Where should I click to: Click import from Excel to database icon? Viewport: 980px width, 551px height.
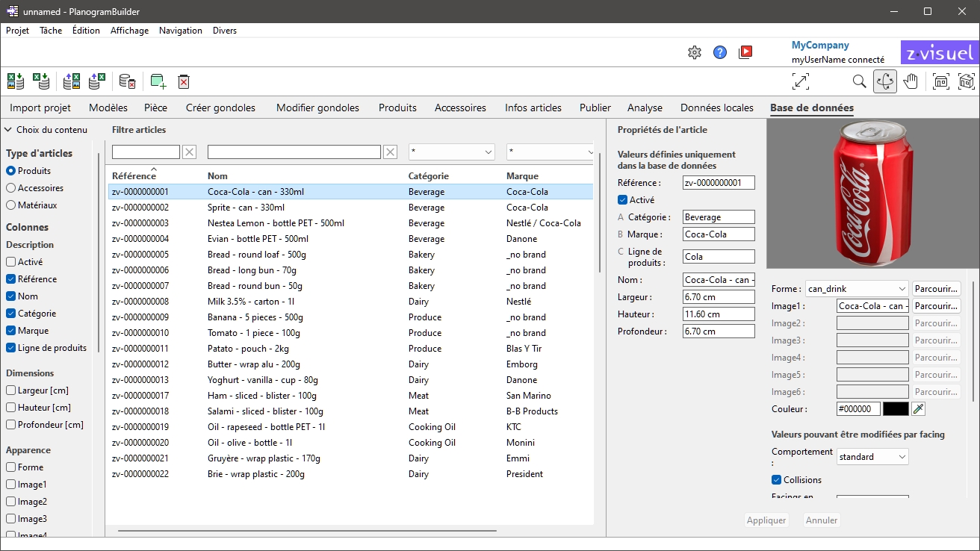(41, 81)
